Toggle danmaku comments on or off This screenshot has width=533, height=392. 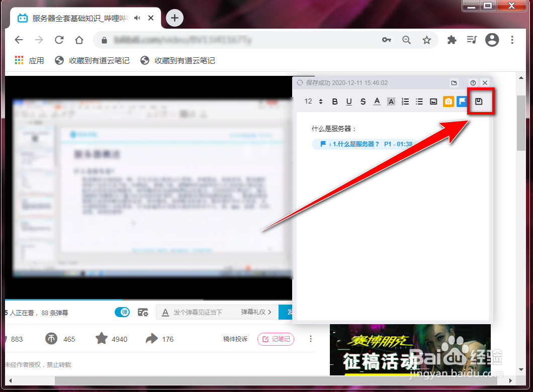click(122, 312)
